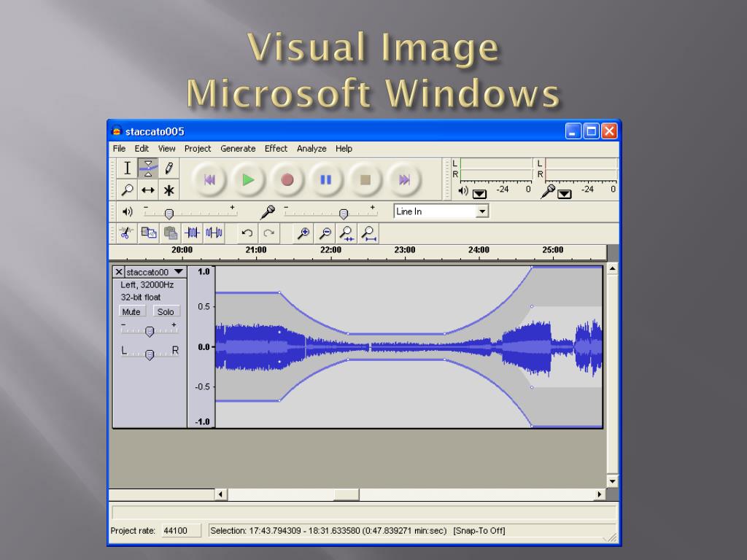This screenshot has width=747, height=560.
Task: Open the Line In source dropdown
Action: point(482,211)
